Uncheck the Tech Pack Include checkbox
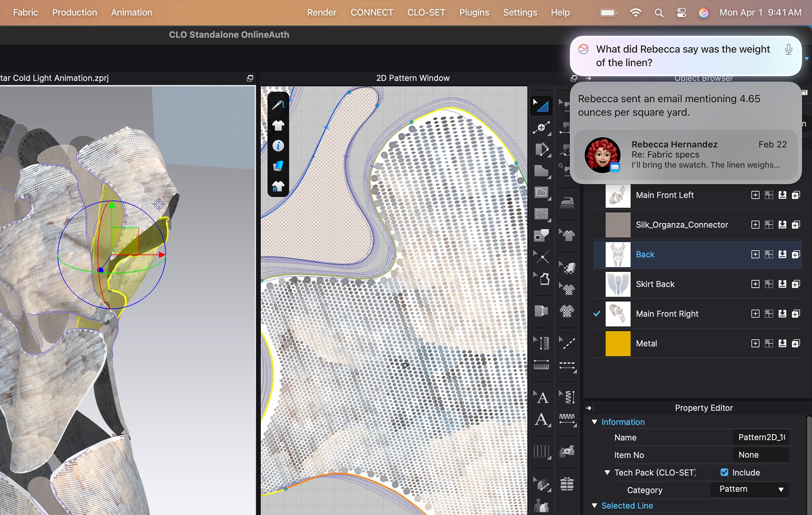 click(724, 472)
